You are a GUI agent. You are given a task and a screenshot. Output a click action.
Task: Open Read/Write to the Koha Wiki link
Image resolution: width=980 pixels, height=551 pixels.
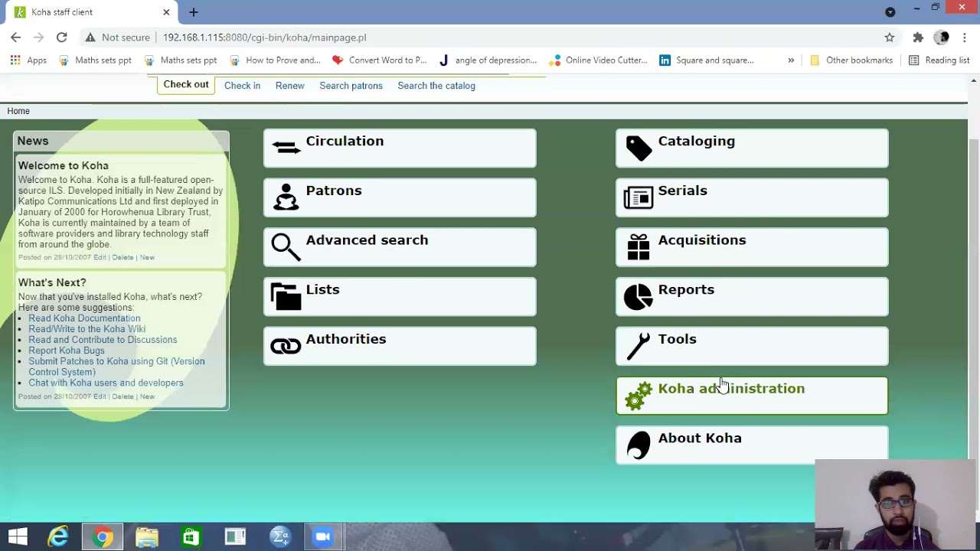[x=87, y=329]
